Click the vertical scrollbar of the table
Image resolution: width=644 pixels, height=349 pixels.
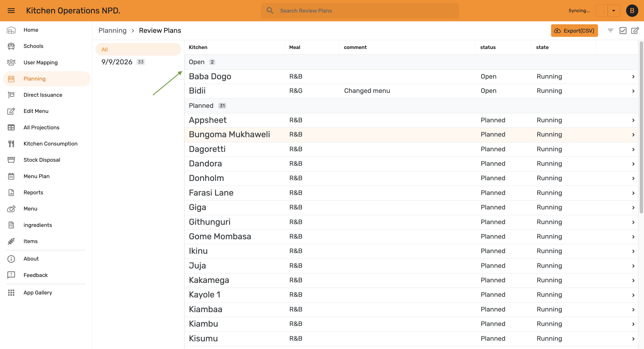[641, 127]
